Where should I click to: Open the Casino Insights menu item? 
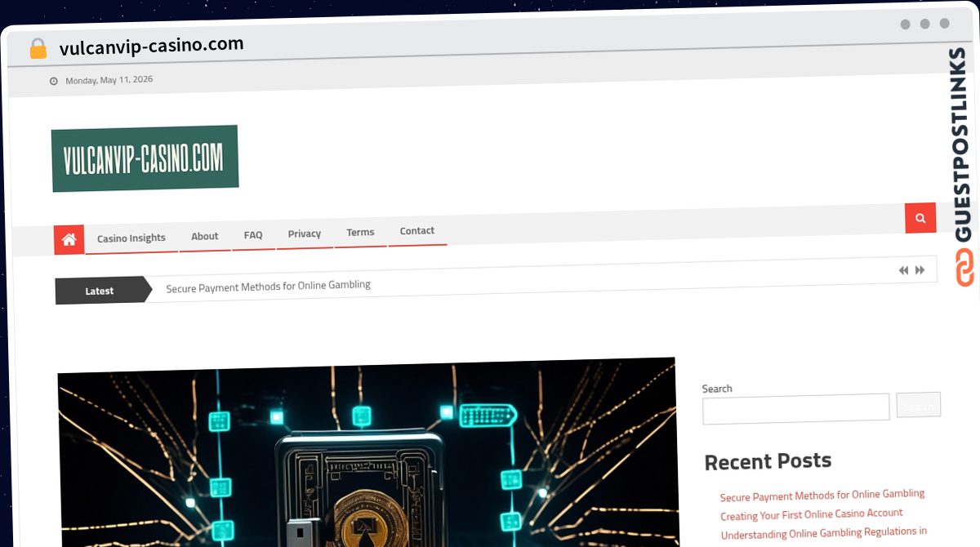pos(131,238)
